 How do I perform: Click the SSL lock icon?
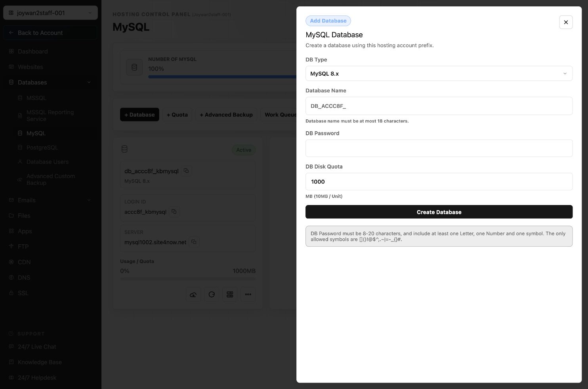[x=11, y=293]
